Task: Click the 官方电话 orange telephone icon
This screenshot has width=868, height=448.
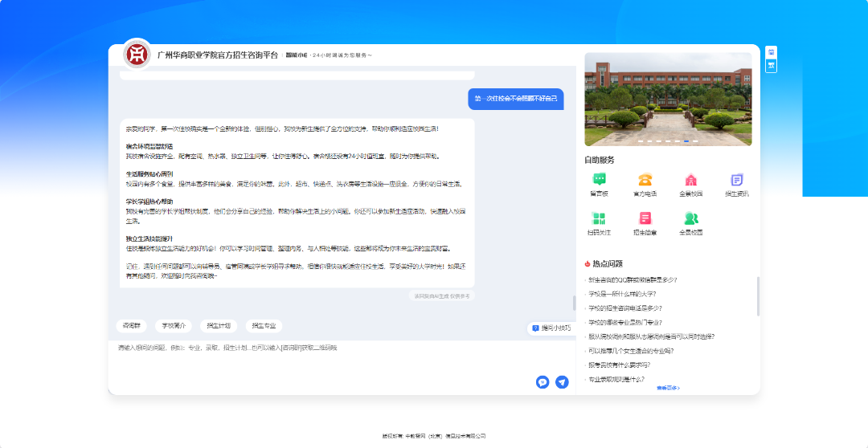Action: 645,181
